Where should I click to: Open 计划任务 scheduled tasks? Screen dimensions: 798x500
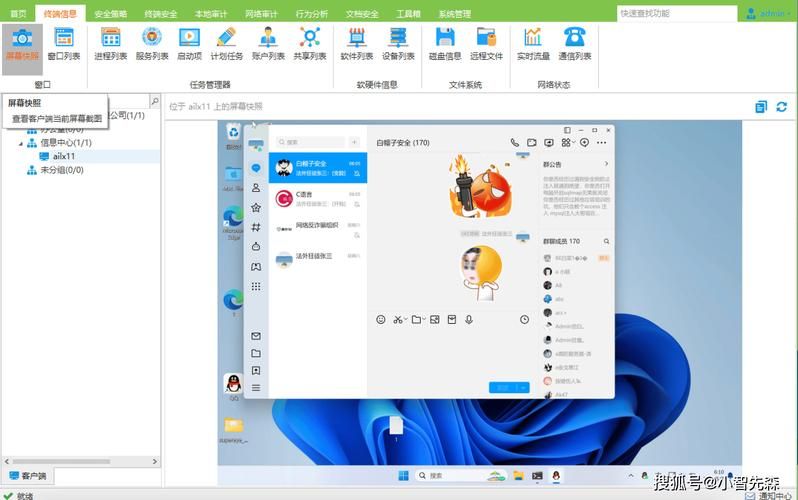coord(227,43)
